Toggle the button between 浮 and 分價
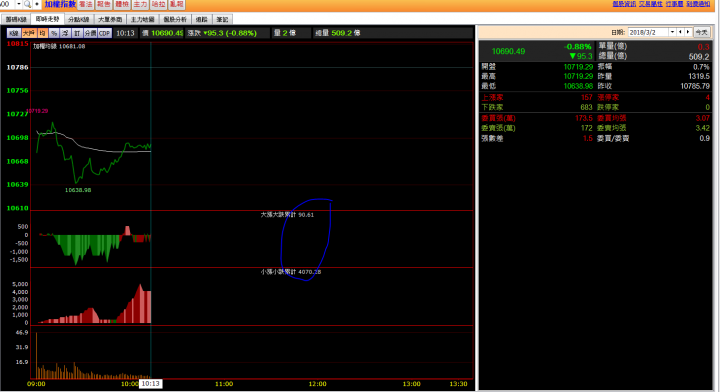Image resolution: width=720 pixels, height=392 pixels. point(77,33)
